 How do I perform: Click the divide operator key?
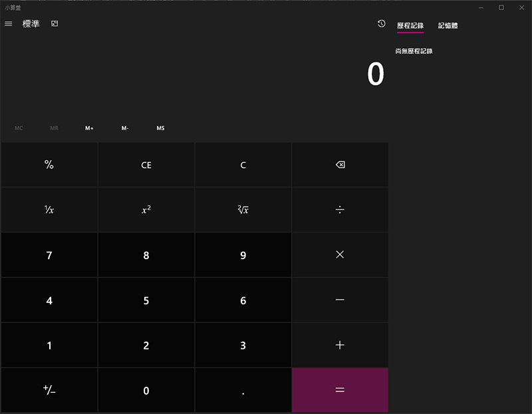tap(340, 210)
